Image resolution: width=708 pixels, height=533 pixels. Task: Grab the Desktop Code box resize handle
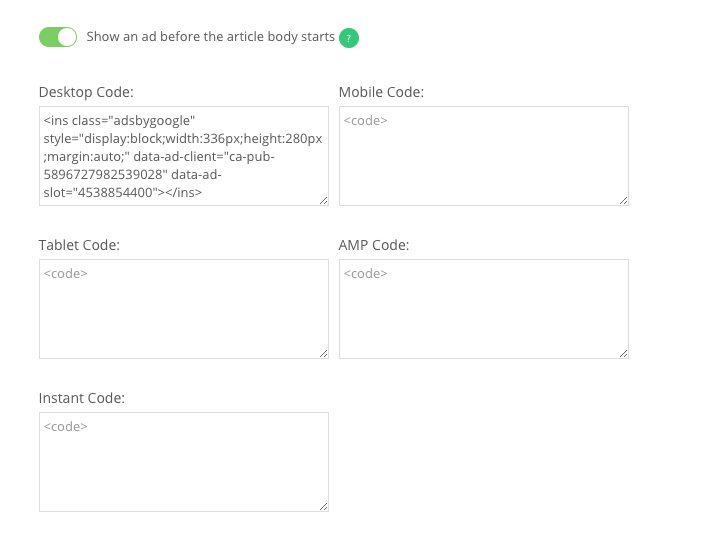(x=323, y=201)
